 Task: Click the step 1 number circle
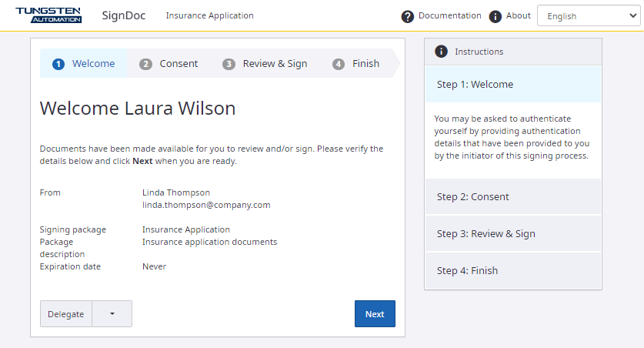point(58,64)
